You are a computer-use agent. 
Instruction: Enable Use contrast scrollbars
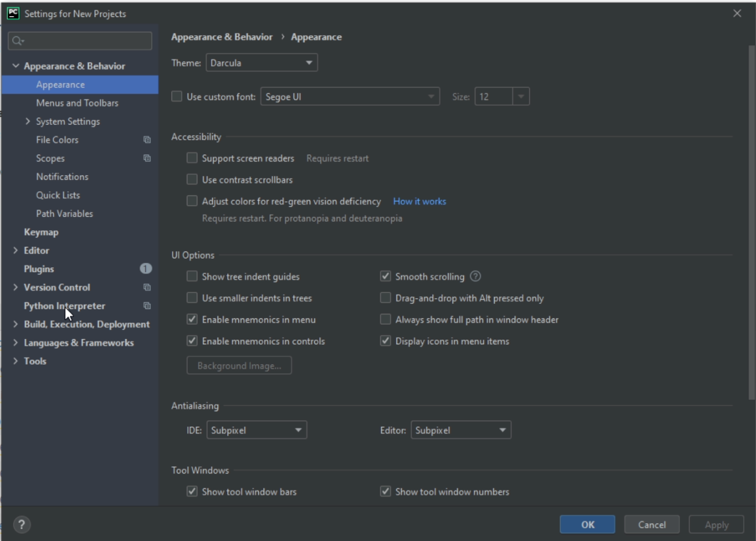[x=192, y=179]
